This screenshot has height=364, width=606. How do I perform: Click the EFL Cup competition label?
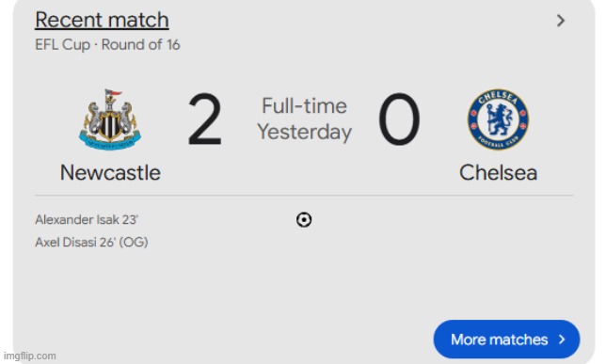(x=63, y=45)
